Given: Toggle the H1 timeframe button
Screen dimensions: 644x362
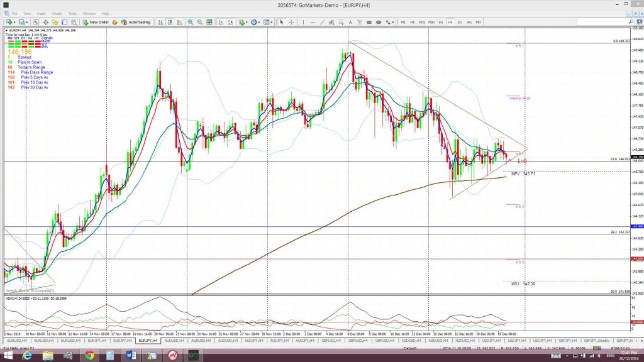Looking at the screenshot, I should tap(441, 22).
